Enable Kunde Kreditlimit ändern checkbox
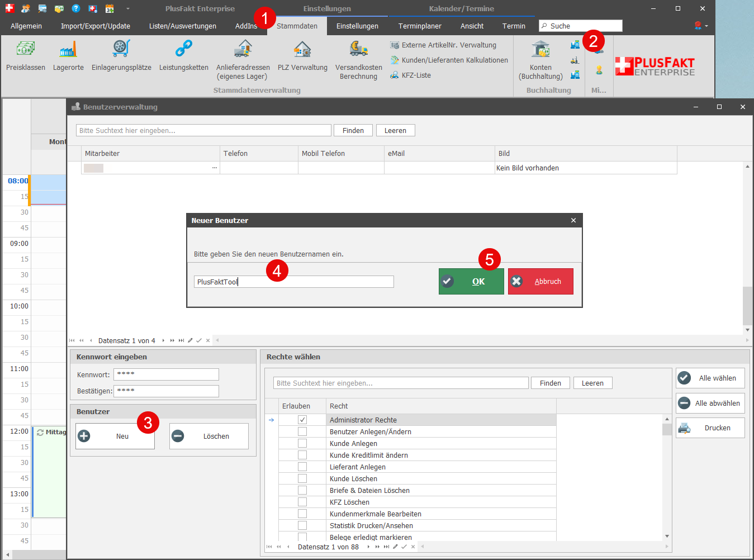The height and width of the screenshot is (560, 754). click(x=302, y=455)
